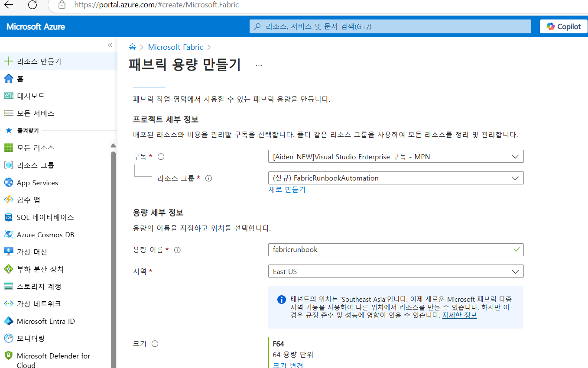Go to 홈 breadcrumb link
This screenshot has width=588, height=368.
[132, 47]
